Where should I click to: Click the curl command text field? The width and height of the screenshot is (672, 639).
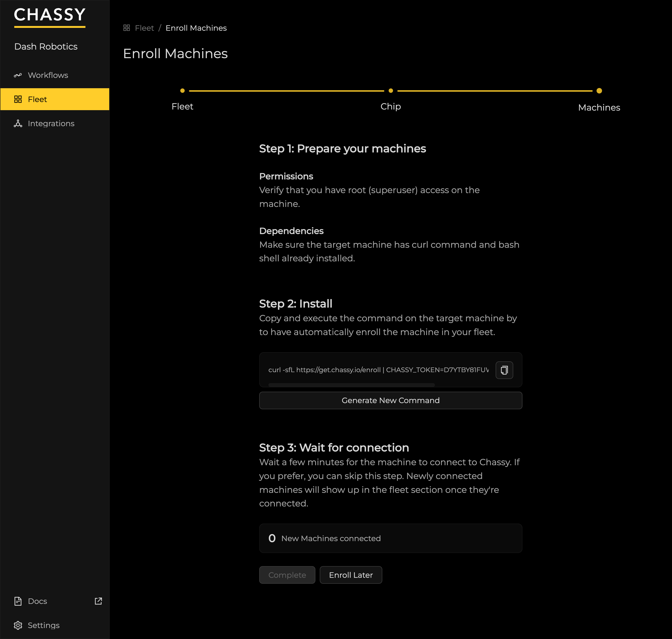point(378,370)
